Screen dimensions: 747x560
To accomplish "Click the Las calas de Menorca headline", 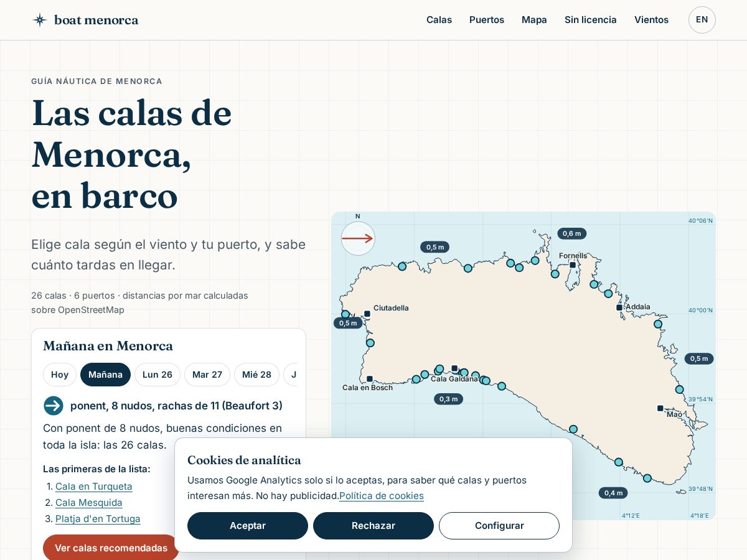I will click(131, 154).
